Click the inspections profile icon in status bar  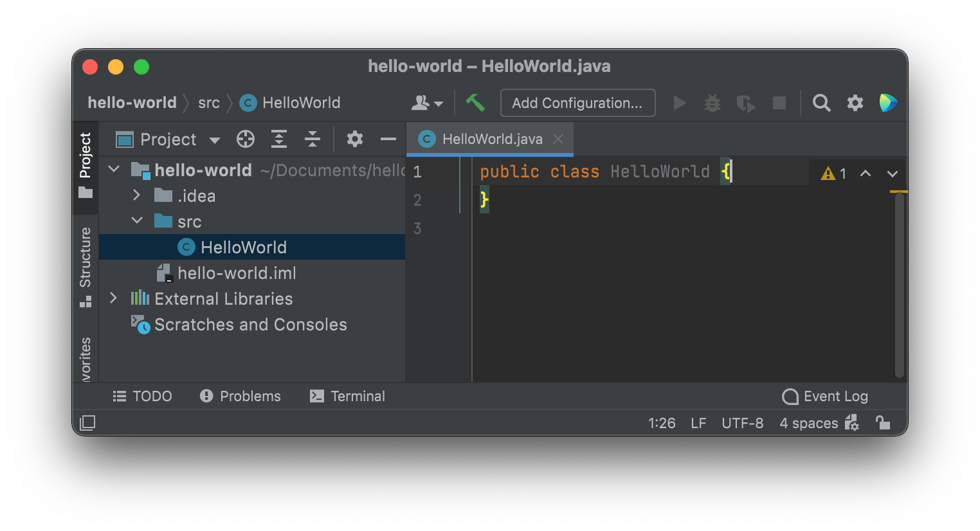pyautogui.click(x=852, y=422)
